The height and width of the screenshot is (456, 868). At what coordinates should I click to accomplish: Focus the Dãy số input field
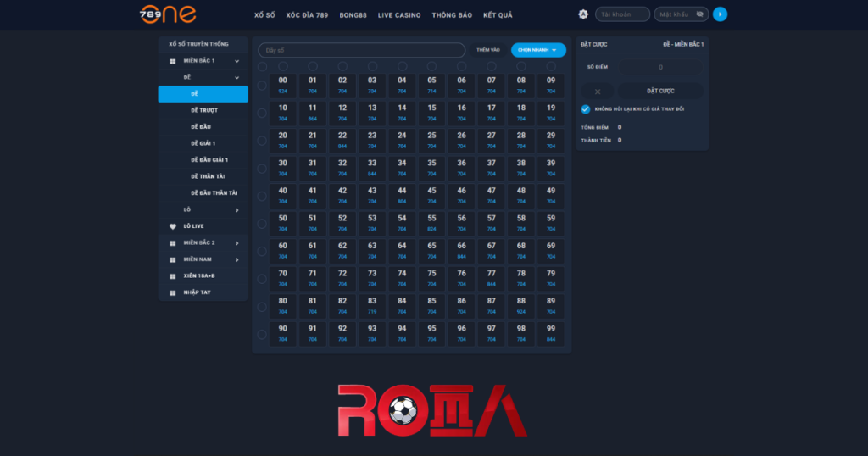point(361,50)
